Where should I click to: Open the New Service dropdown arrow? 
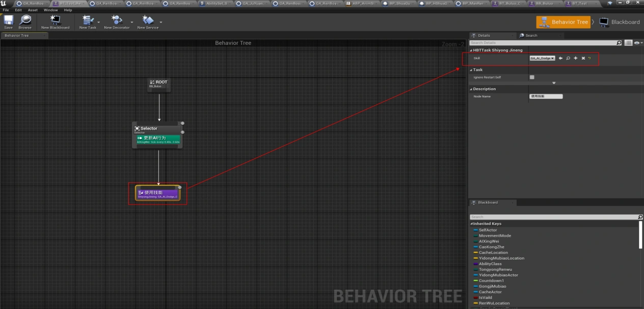[161, 22]
